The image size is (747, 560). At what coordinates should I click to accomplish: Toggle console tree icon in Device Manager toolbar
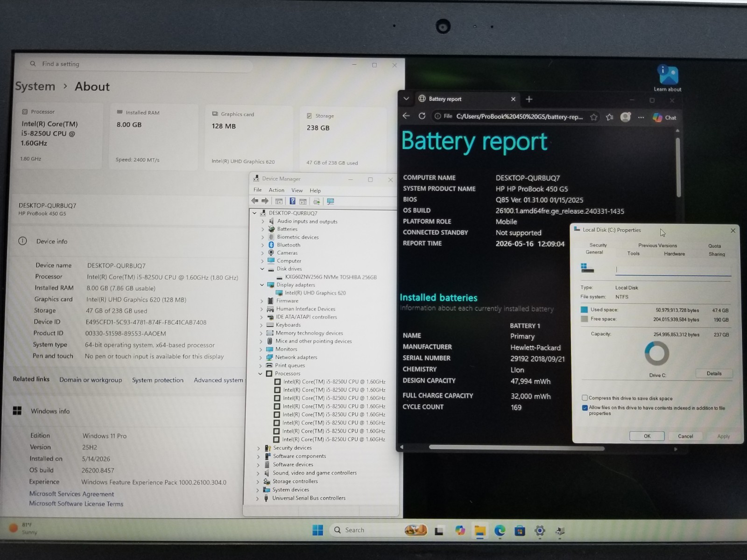pyautogui.click(x=279, y=202)
